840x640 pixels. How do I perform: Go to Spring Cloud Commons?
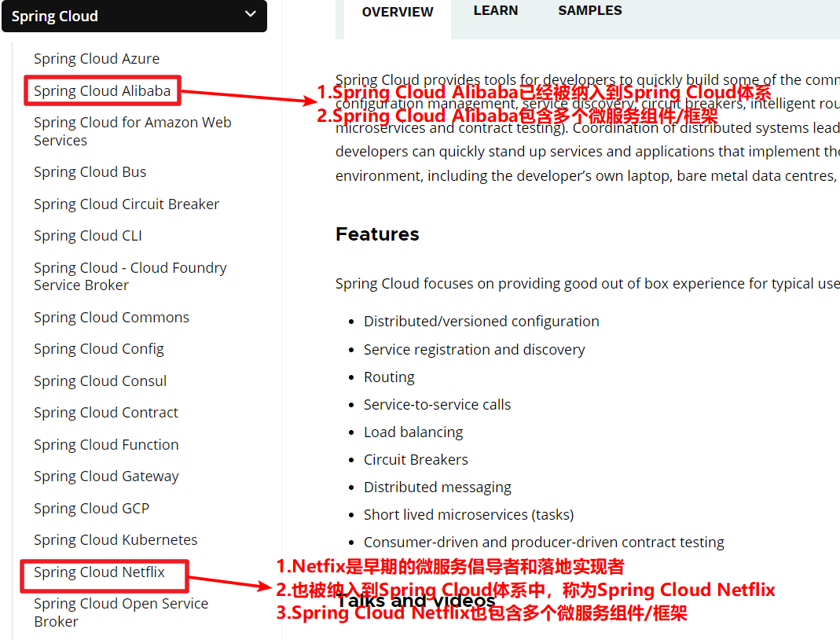[112, 318]
